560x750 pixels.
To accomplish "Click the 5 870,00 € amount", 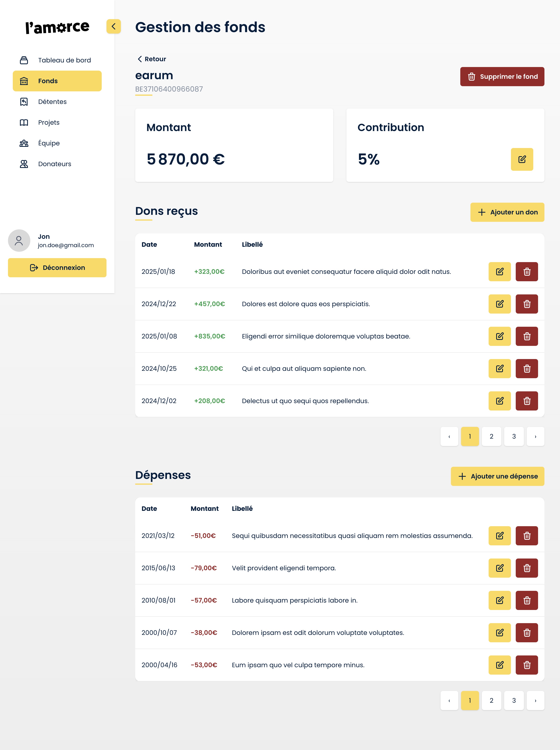I will pos(185,159).
